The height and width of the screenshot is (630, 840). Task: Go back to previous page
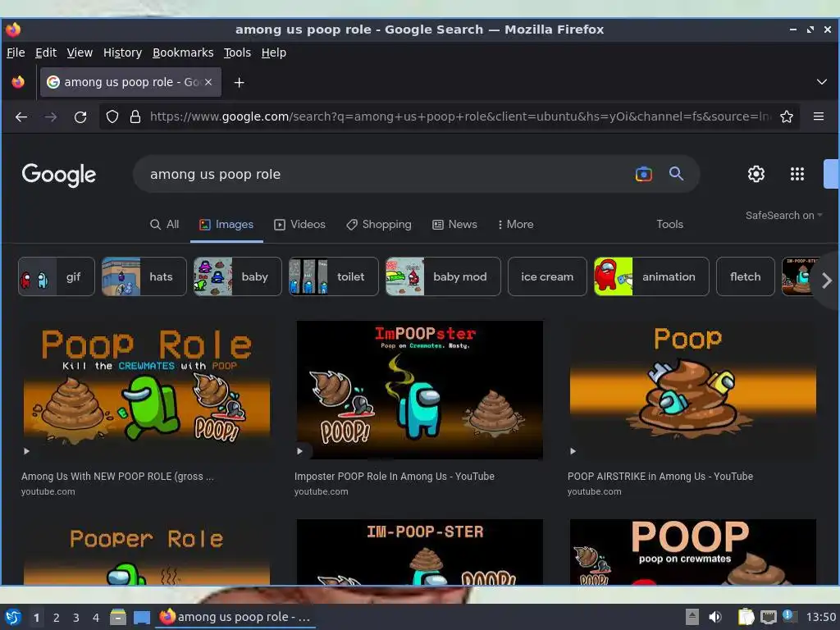click(21, 116)
